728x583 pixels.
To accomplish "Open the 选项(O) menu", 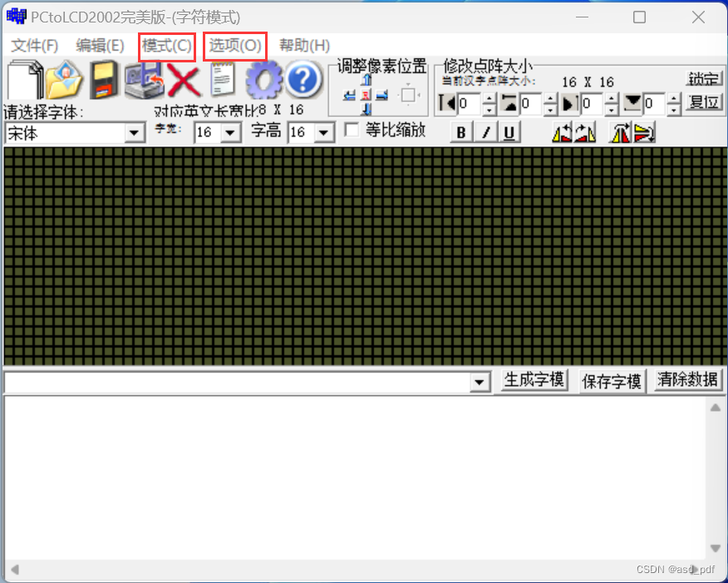I will click(235, 46).
